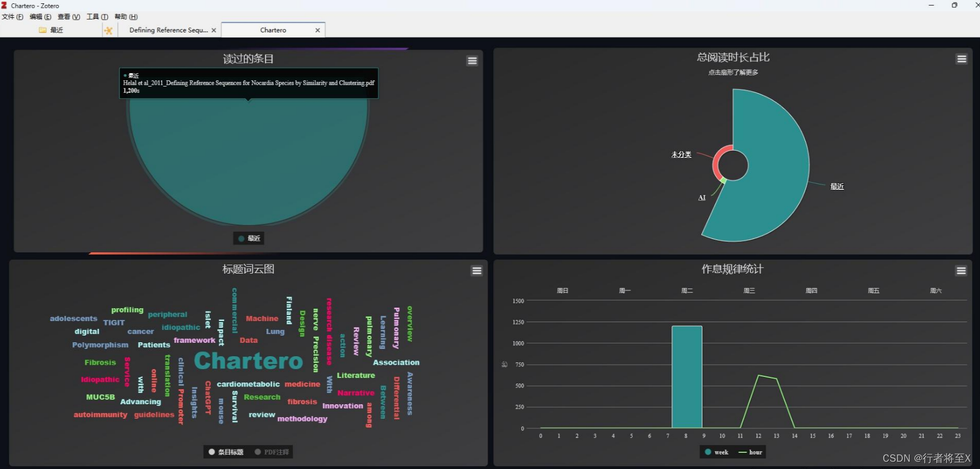
Task: Toggle the 条目标题 word cloud option
Action: 226,452
